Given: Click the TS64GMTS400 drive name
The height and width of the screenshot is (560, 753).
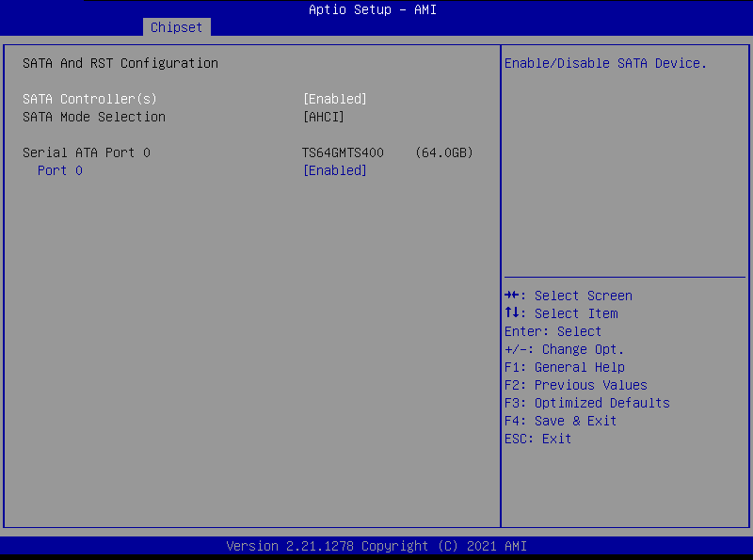Looking at the screenshot, I should (x=343, y=152).
